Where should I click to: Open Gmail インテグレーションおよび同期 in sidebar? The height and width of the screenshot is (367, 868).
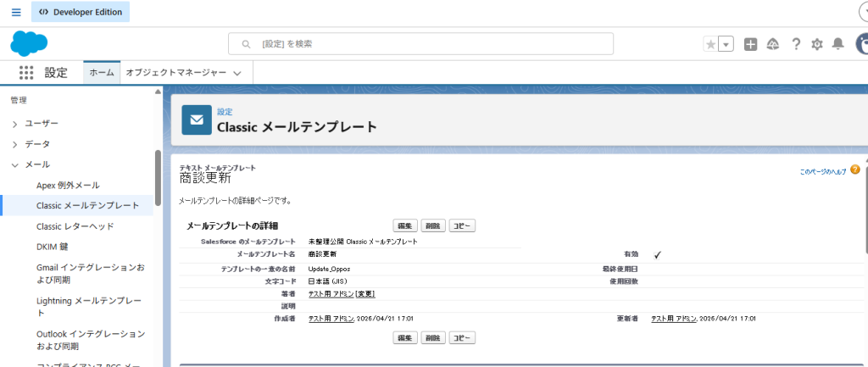pos(91,274)
